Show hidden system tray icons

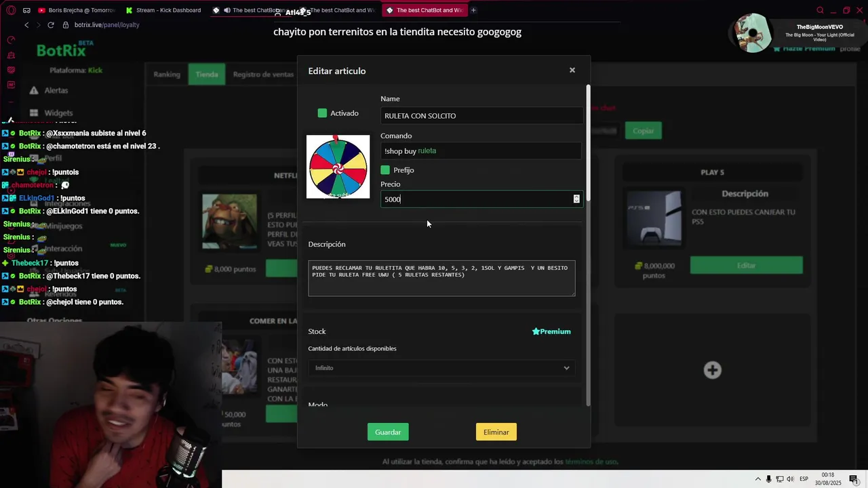click(758, 479)
